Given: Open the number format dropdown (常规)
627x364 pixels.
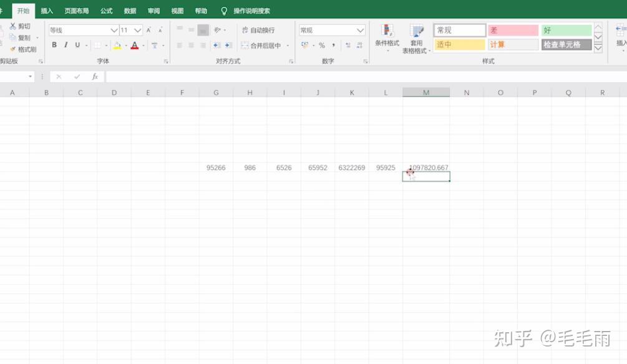Looking at the screenshot, I should [360, 30].
